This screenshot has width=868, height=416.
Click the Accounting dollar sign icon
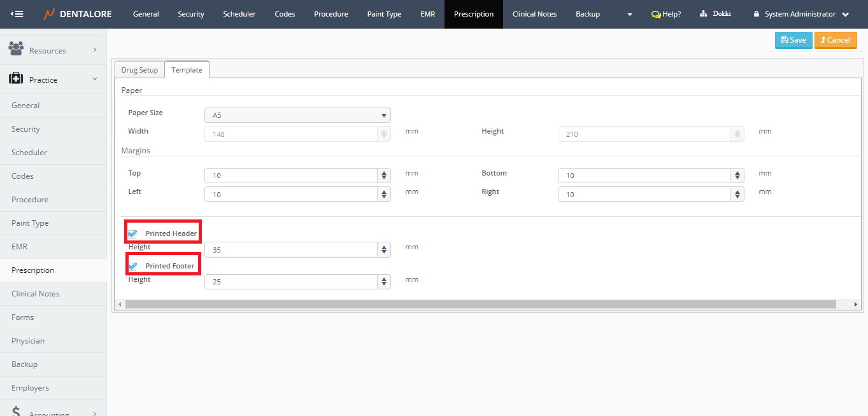16,412
